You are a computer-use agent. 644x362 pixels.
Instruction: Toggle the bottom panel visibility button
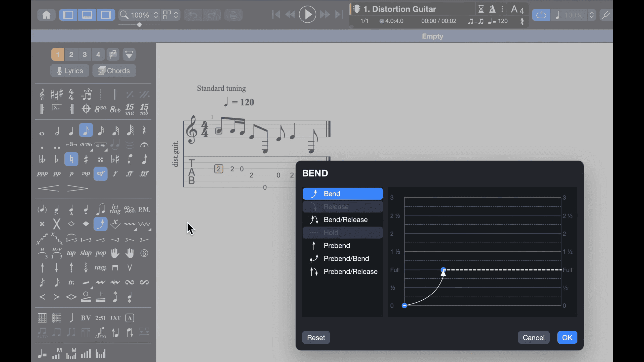[x=87, y=15]
